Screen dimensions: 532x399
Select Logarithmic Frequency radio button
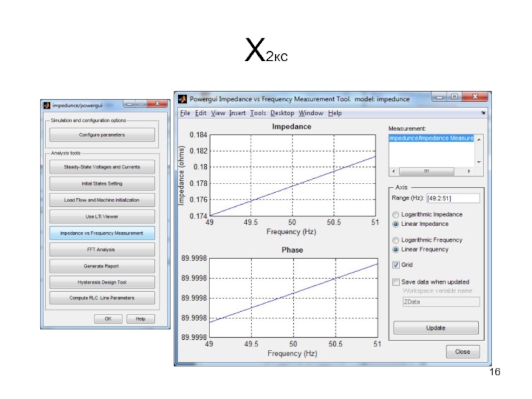(x=396, y=240)
